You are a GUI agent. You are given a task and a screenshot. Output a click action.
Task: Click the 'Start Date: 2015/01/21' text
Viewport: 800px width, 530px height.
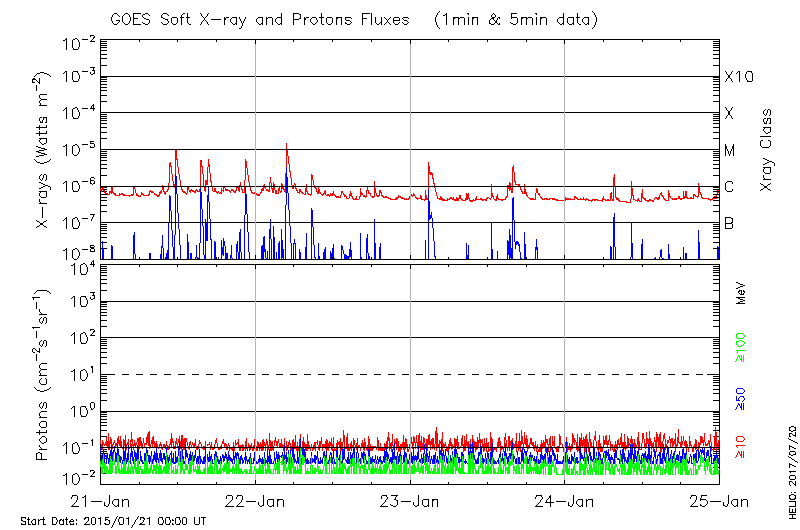113,521
